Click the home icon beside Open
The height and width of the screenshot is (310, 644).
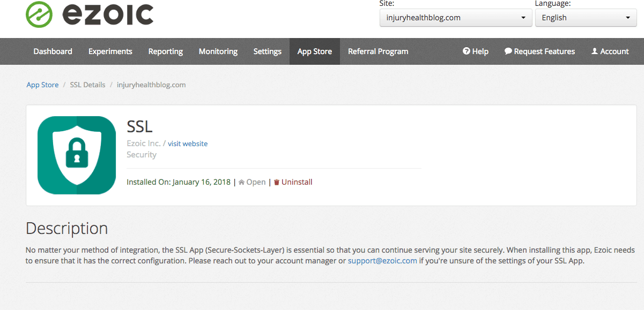[241, 182]
